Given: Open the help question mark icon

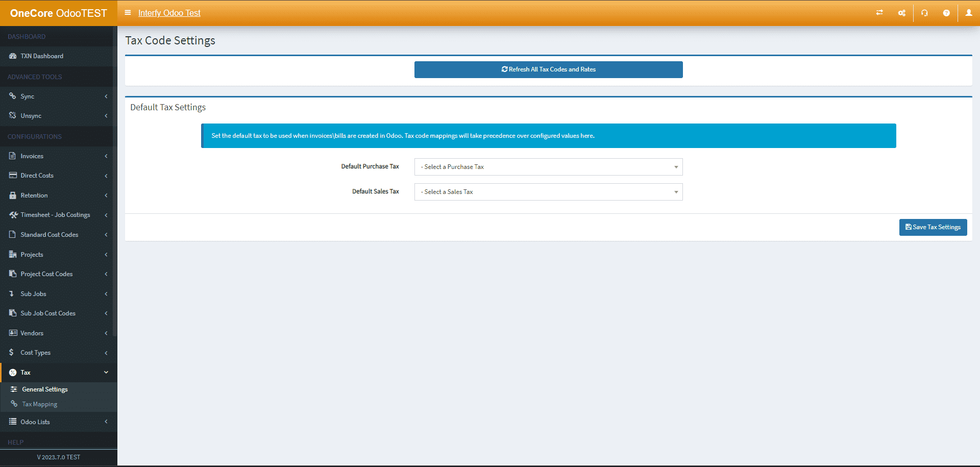Looking at the screenshot, I should [946, 13].
